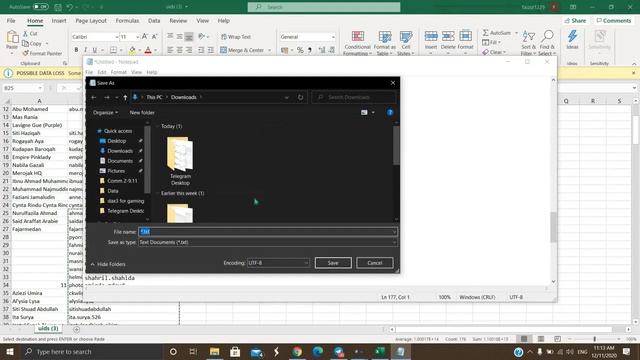The image size is (640, 360).
Task: Click the Excel save disk icon
Action: [58, 7]
